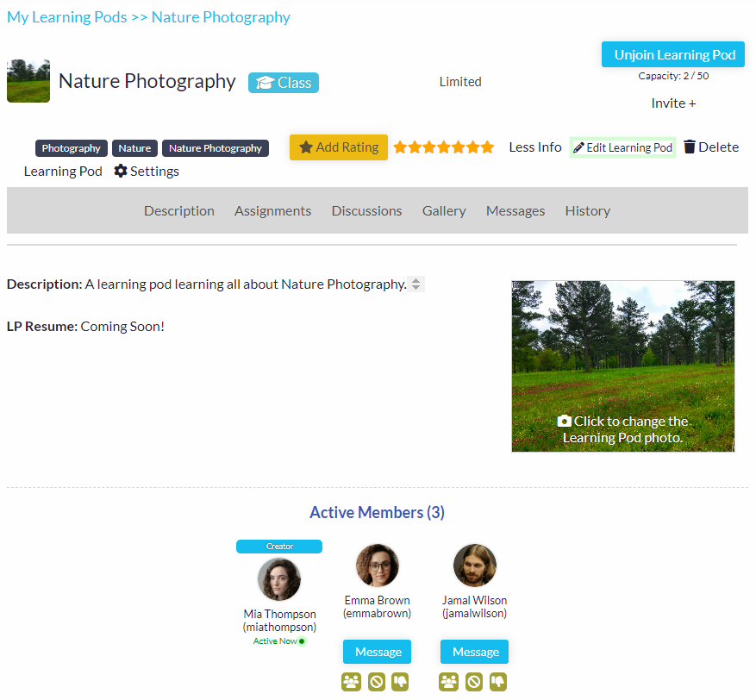Click the Nature Photography page title
756x700 pixels.
coord(147,81)
